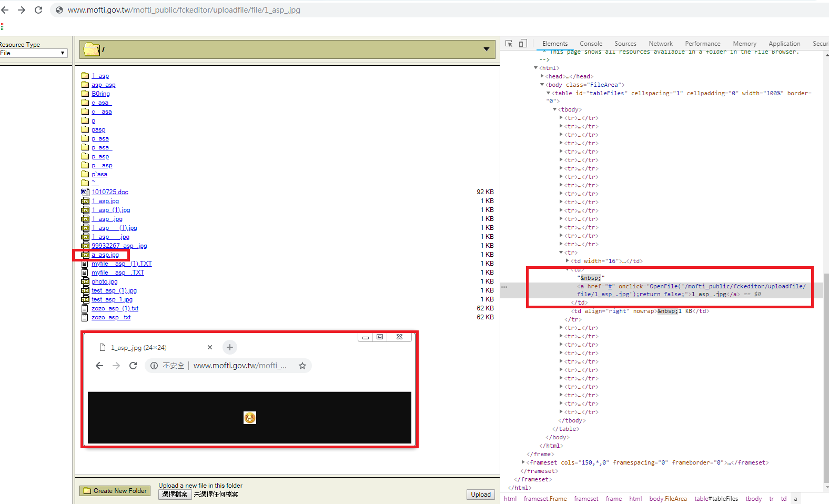Screen dimensions: 829x504
Task: Click the open folder icon in path header
Action: (92, 49)
